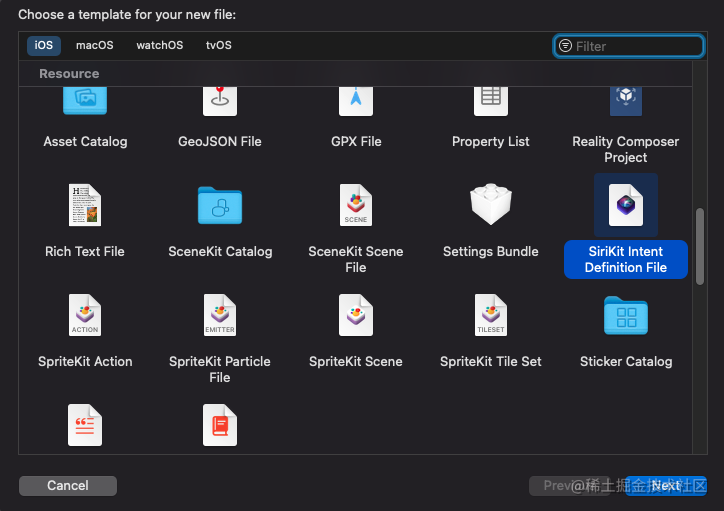
Task: Select the Rich Text File template
Action: click(85, 205)
